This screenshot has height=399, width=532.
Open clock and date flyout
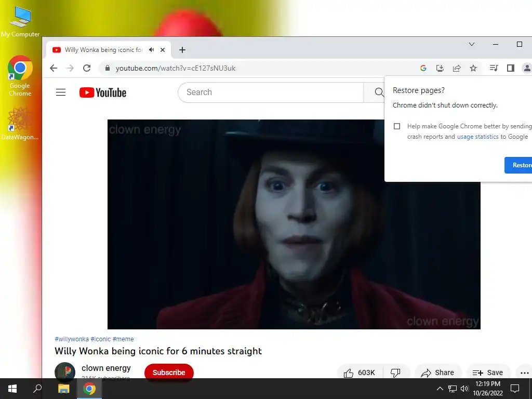488,389
